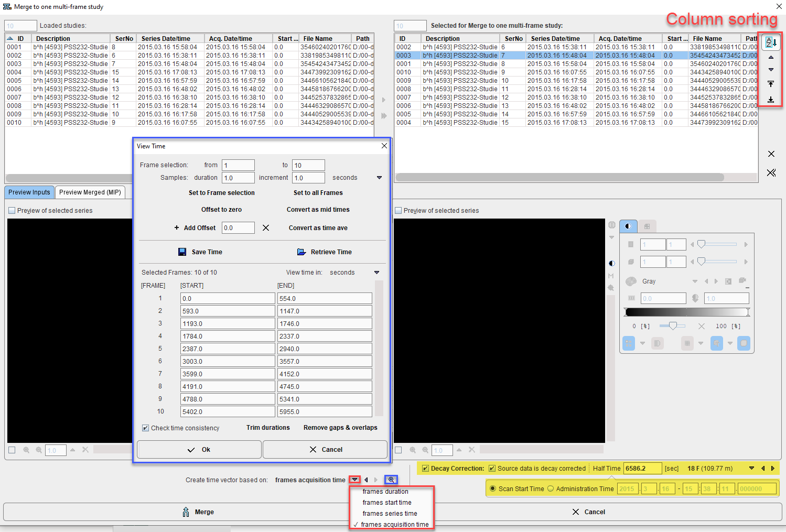Image resolution: width=786 pixels, height=532 pixels.
Task: Click Remove gaps & overlaps
Action: [340, 428]
